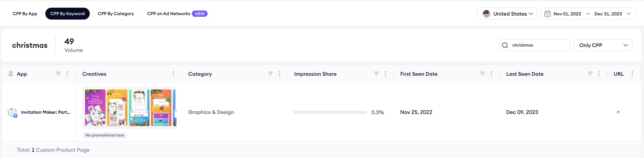The width and height of the screenshot is (644, 158).
Task: Open the URL column three-dot menu
Action: click(x=632, y=74)
